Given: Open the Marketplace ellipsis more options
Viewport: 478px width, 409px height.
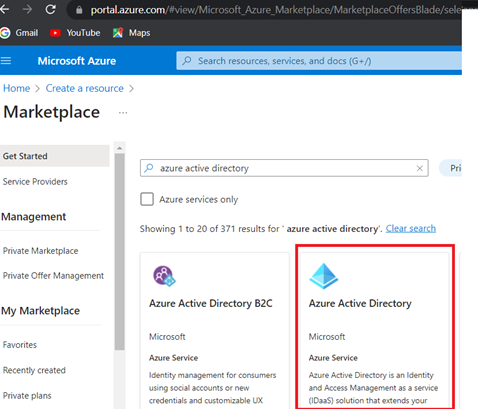Looking at the screenshot, I should point(123,113).
